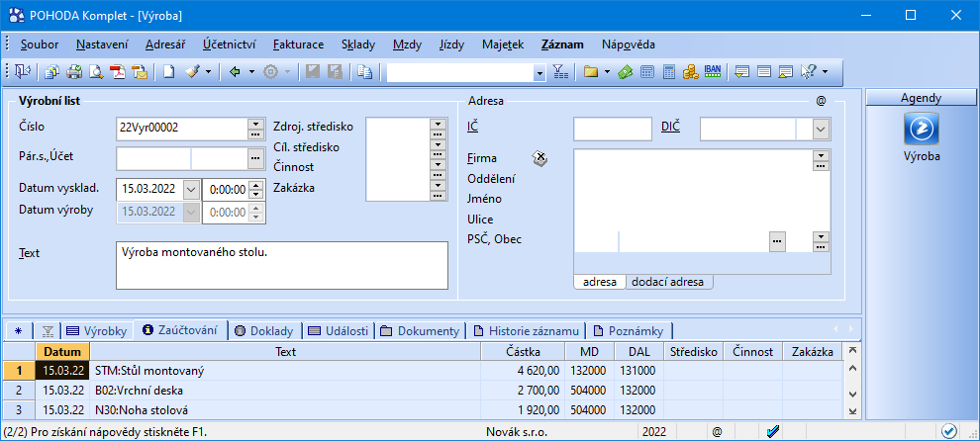
Task: Click the gold coins icon
Action: (x=690, y=72)
